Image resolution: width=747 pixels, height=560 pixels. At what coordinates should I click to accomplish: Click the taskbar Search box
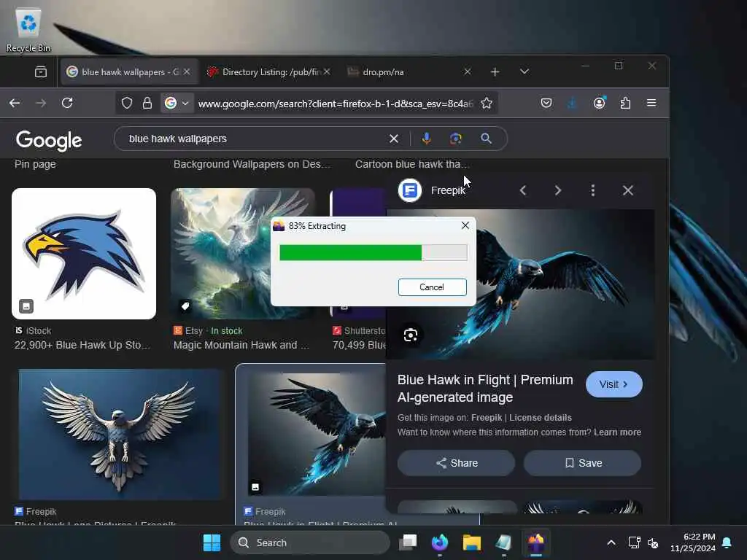[x=309, y=542]
